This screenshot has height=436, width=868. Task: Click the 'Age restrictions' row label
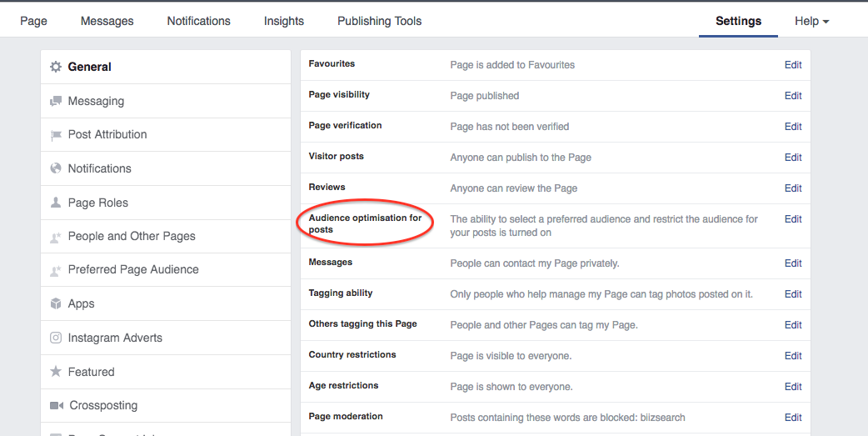343,386
